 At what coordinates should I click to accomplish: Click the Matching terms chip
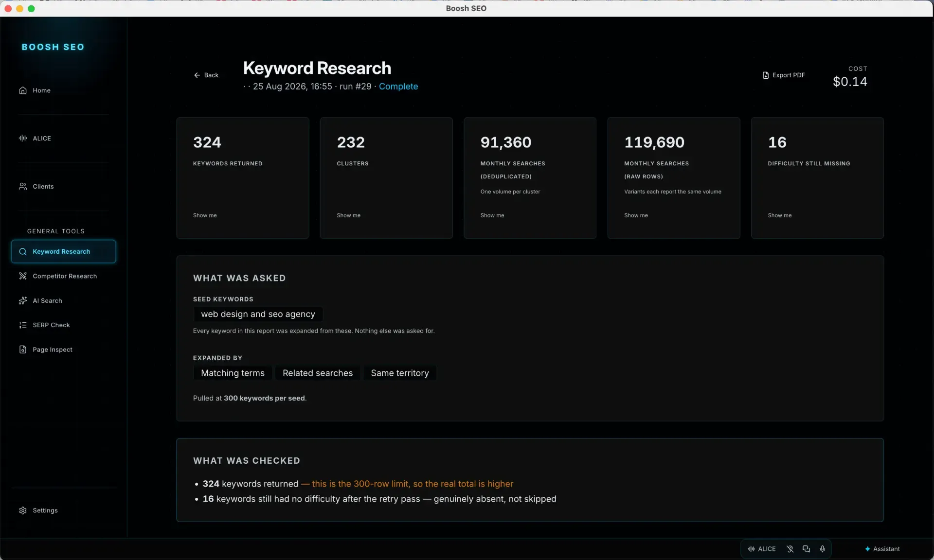coord(233,373)
